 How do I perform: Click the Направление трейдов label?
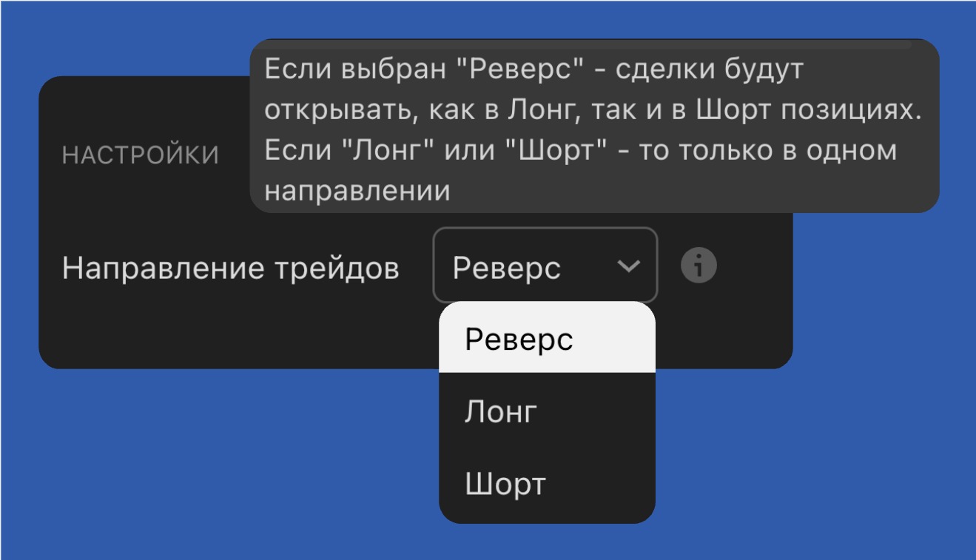[x=232, y=267]
